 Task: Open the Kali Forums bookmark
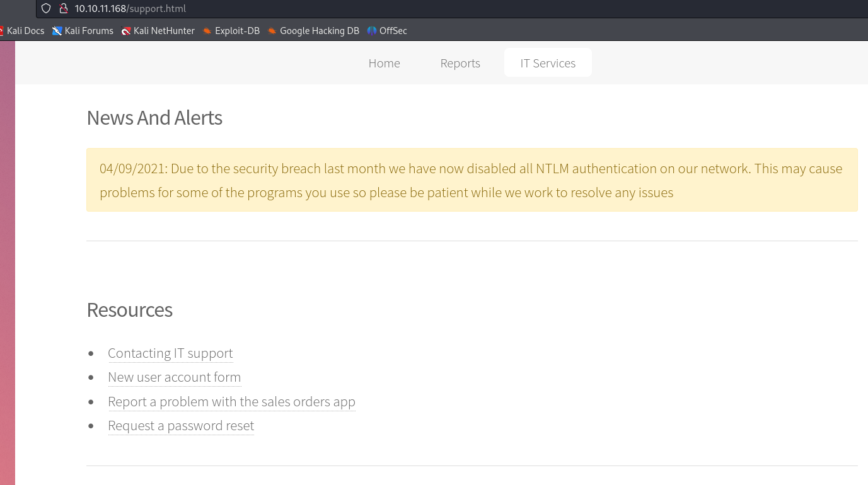(83, 31)
